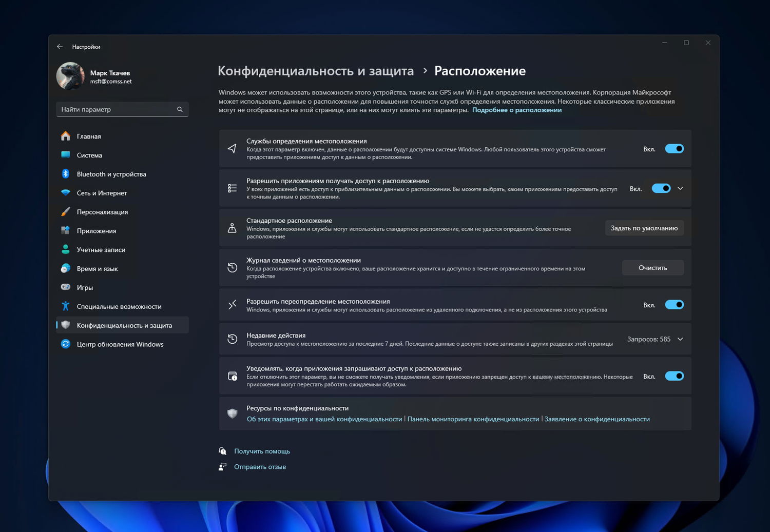Turn off app access to location toggle
This screenshot has width=770, height=532.
661,188
